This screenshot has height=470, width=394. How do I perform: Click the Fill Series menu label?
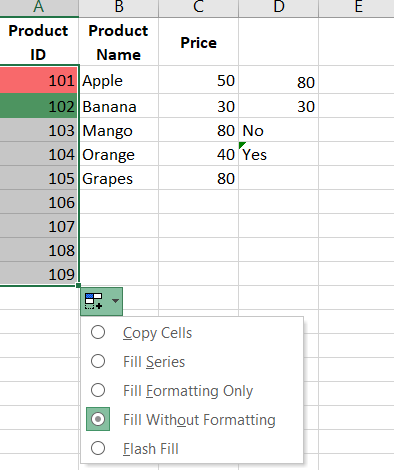coord(154,362)
